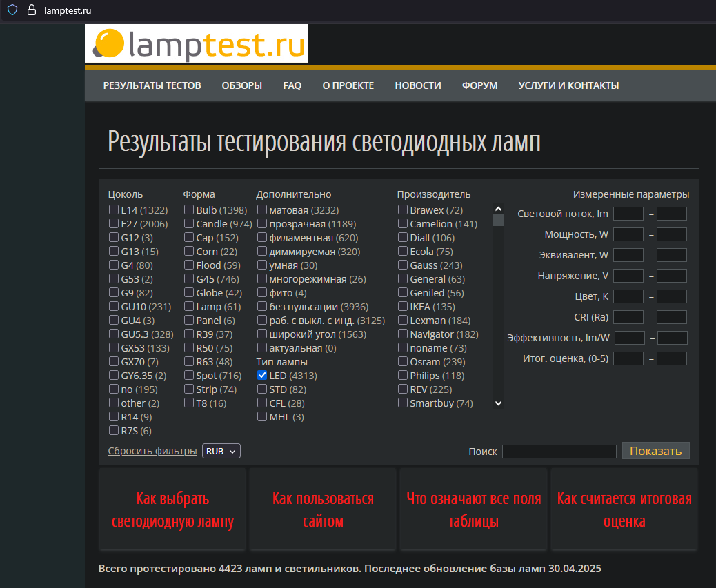Check the GU5.3 socket checkbox

click(x=114, y=334)
